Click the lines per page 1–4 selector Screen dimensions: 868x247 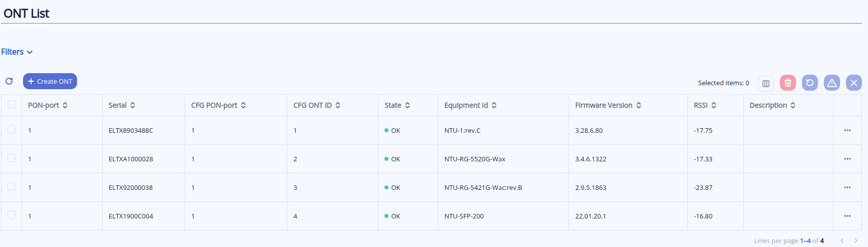(x=805, y=240)
